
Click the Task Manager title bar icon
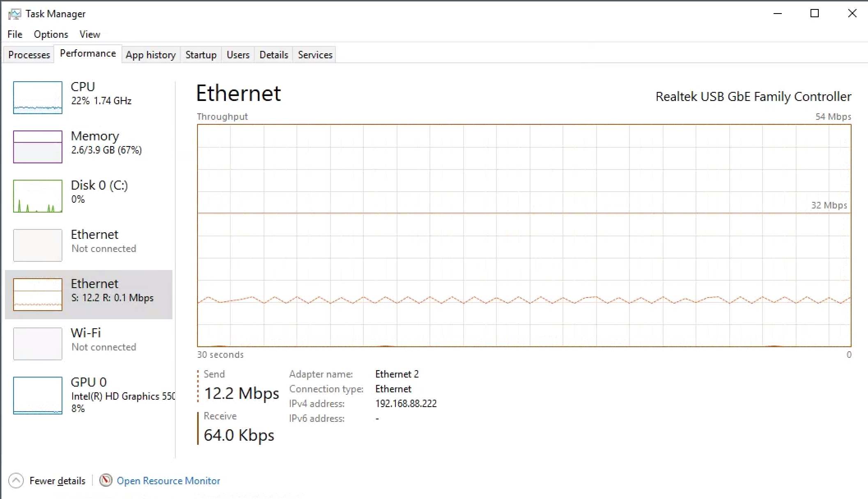(14, 14)
